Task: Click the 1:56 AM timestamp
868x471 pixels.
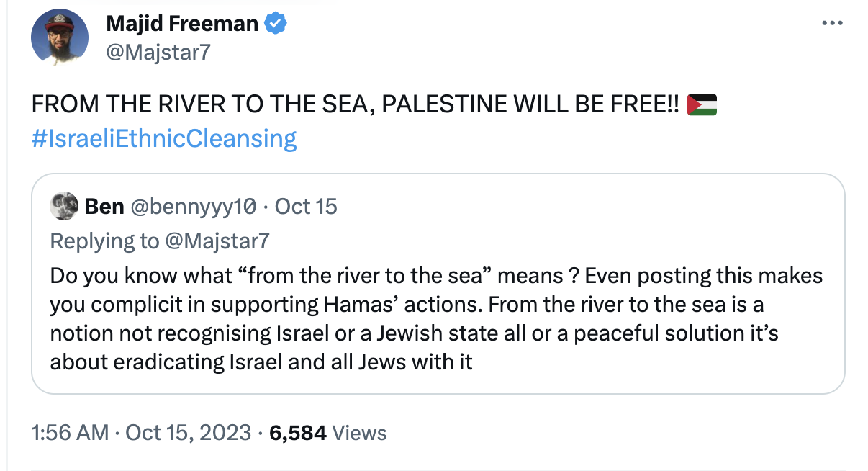Action: click(70, 433)
